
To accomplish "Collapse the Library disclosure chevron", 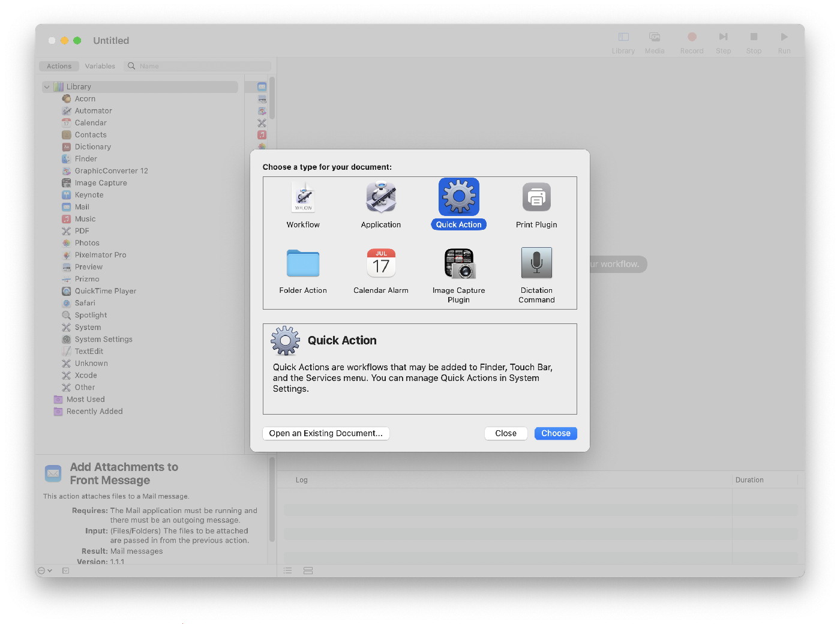I will (47, 87).
